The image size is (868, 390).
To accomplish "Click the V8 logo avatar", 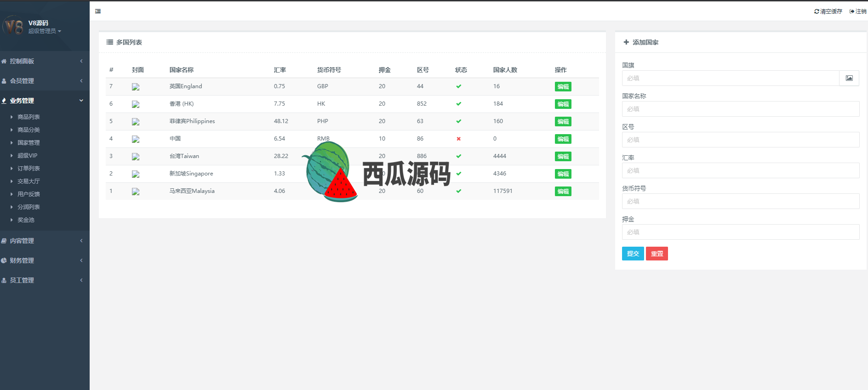I will click(13, 26).
